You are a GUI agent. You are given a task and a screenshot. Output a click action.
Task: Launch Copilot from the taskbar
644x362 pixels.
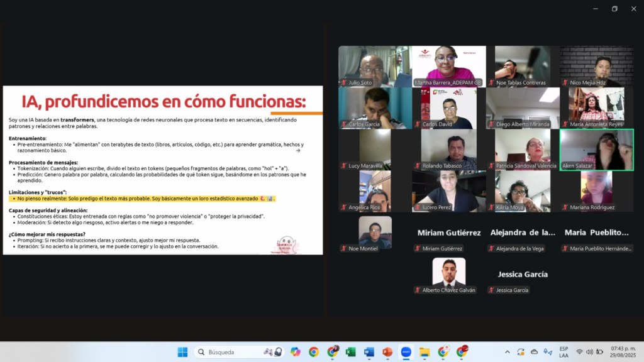coord(296,352)
